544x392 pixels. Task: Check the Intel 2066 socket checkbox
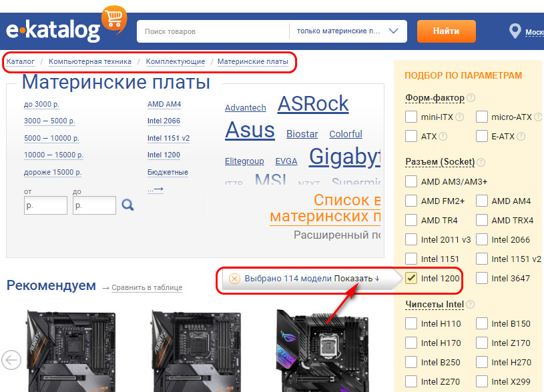click(482, 239)
